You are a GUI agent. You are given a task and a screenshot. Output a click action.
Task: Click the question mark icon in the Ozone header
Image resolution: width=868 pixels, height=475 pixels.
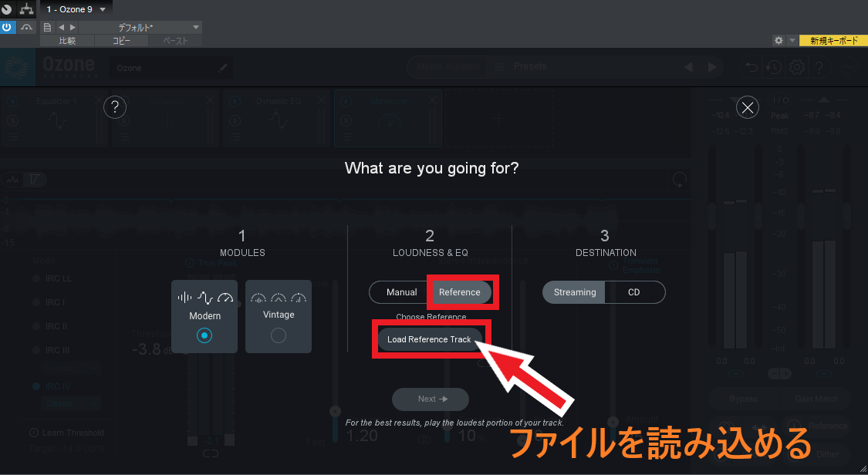819,67
